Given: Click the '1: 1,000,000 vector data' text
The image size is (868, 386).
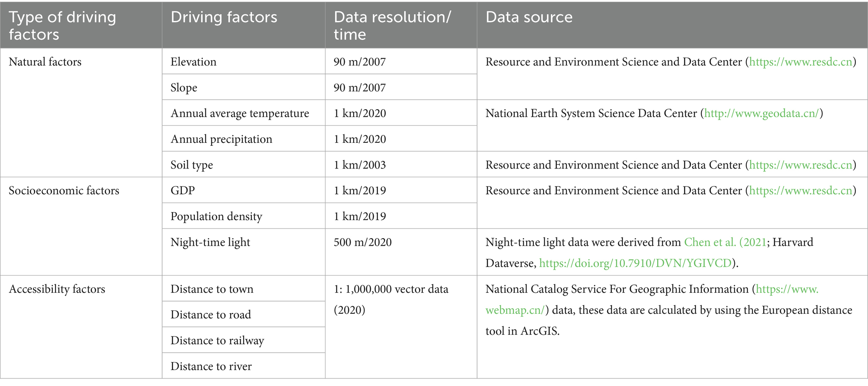Looking at the screenshot, I should [x=391, y=289].
